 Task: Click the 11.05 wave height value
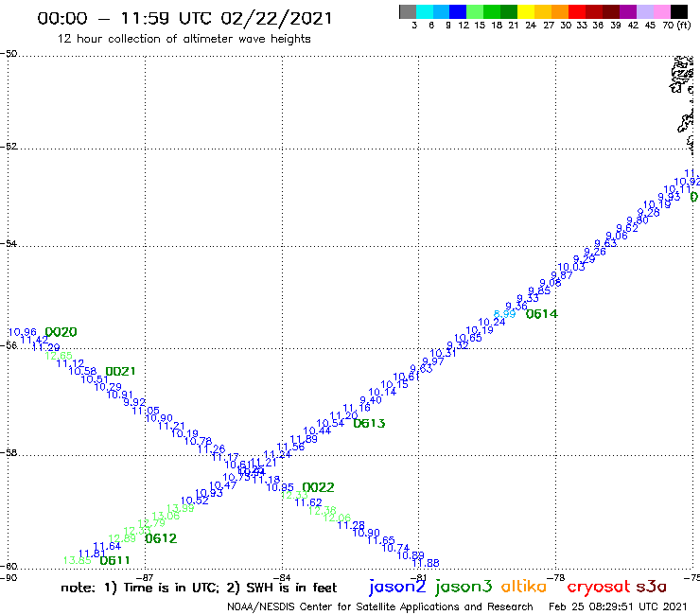146,411
